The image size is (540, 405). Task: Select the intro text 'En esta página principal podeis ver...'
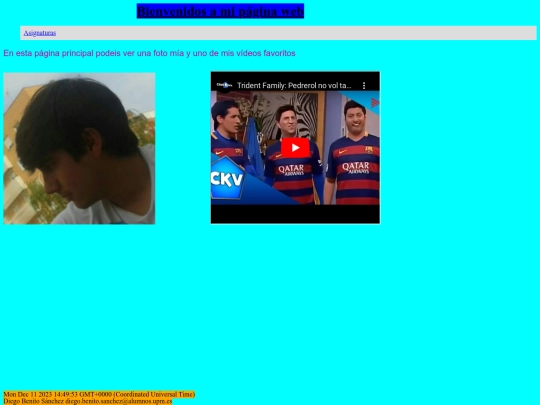(149, 53)
